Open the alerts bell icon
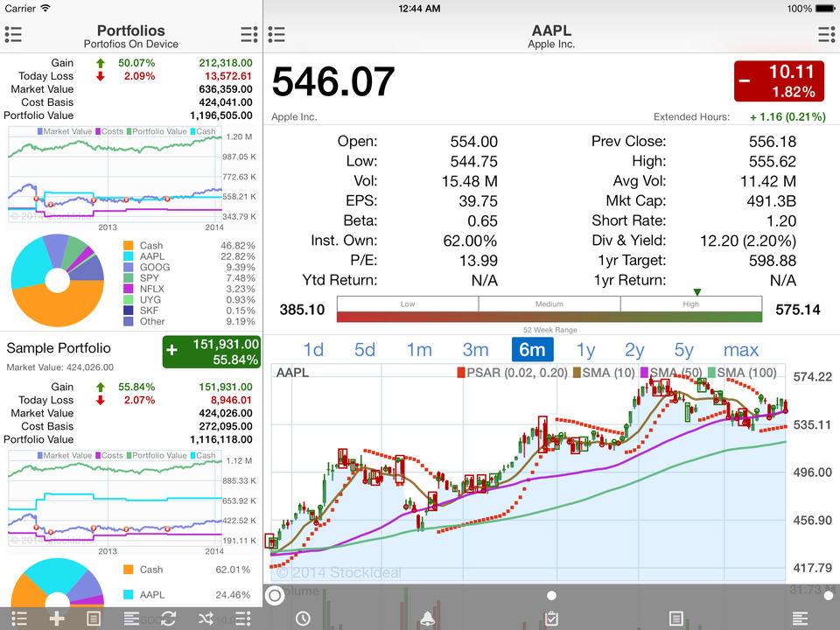This screenshot has height=630, width=840. (428, 619)
